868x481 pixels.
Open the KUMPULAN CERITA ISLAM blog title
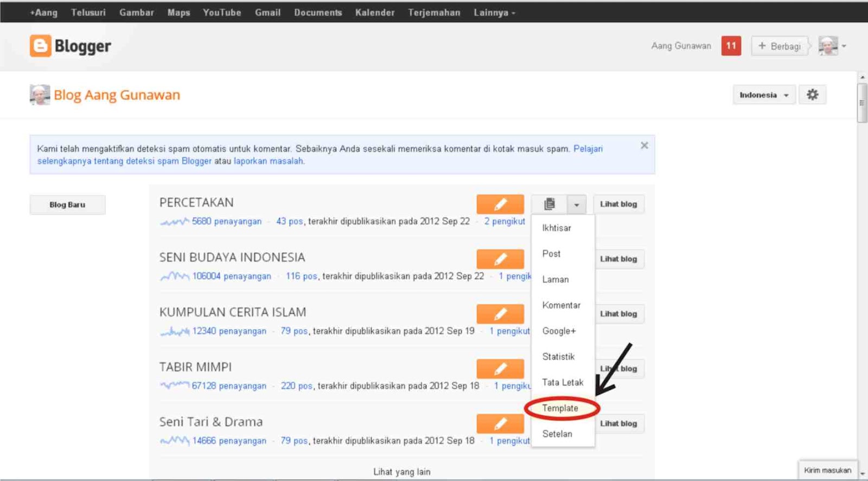click(x=233, y=312)
